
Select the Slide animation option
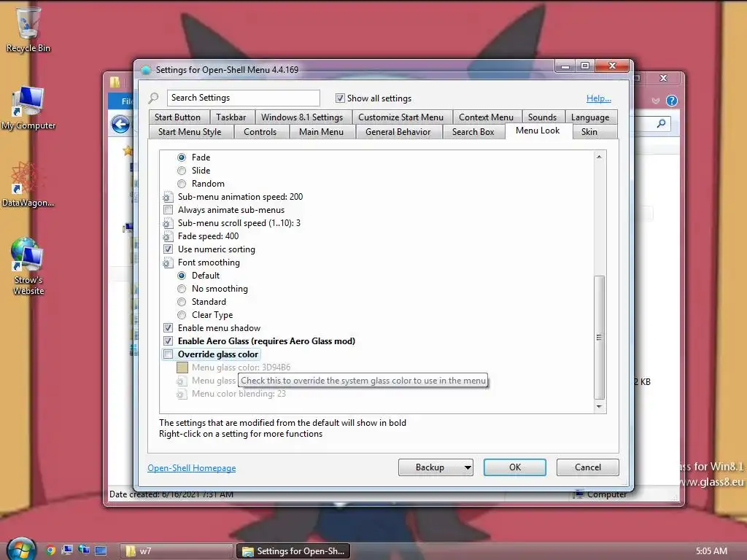[x=182, y=171]
